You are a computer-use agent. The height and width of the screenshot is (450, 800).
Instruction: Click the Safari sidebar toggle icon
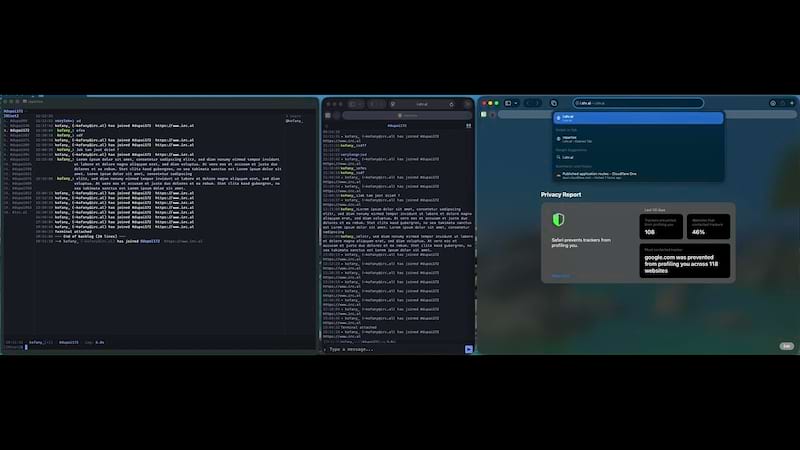(507, 103)
